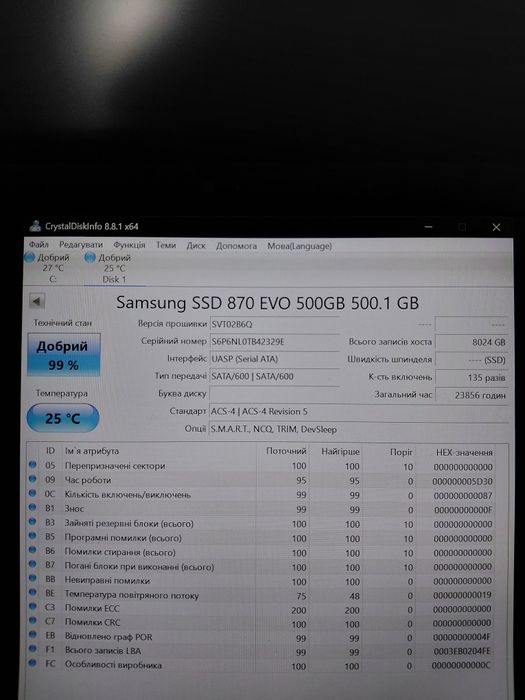525x700 pixels.
Task: Open the Теми menu
Action: pos(166,245)
